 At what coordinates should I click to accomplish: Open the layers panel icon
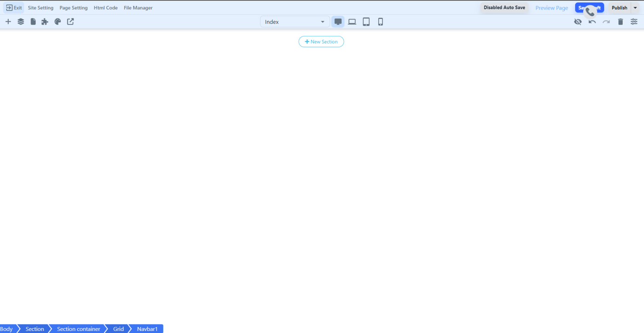coord(21,22)
